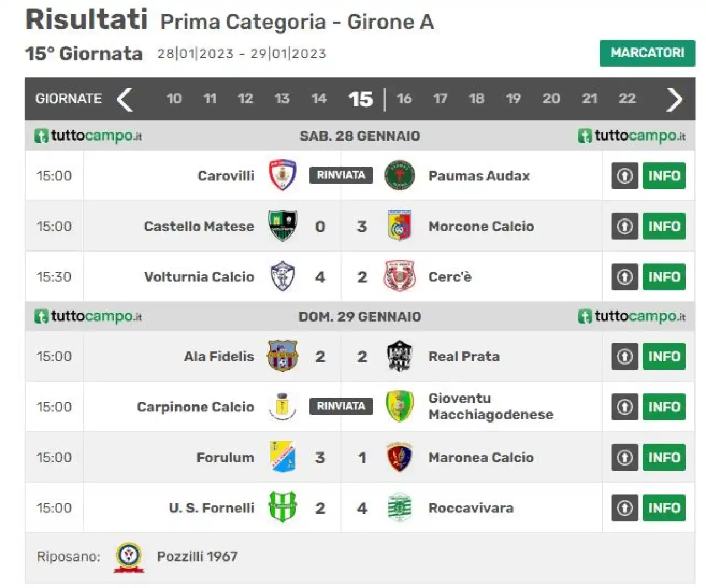The height and width of the screenshot is (588, 706).
Task: Jump to giornata 22
Action: 627,99
